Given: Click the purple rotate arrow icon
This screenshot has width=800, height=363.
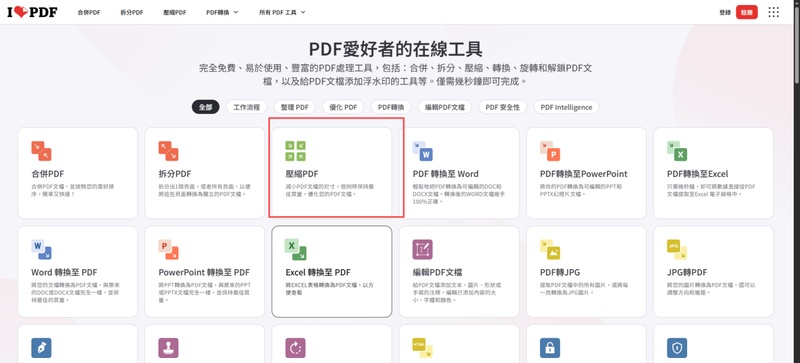Looking at the screenshot, I should pyautogui.click(x=295, y=348).
